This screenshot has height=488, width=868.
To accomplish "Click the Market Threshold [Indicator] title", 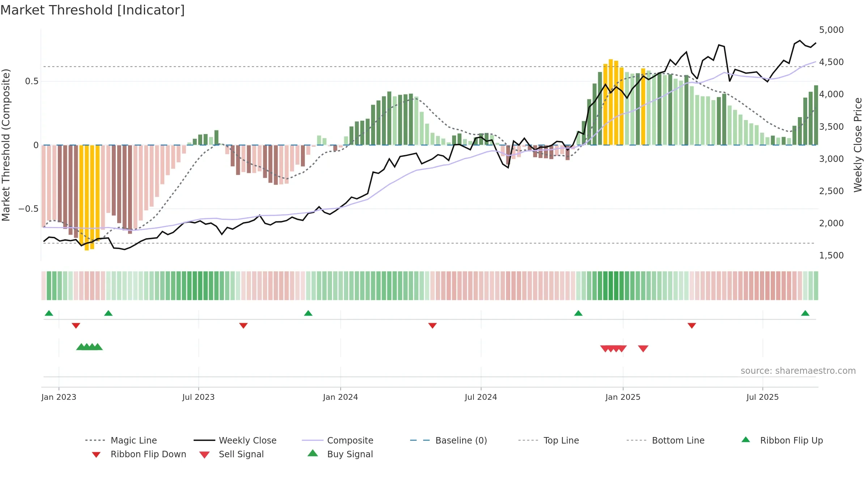I will 93,10.
